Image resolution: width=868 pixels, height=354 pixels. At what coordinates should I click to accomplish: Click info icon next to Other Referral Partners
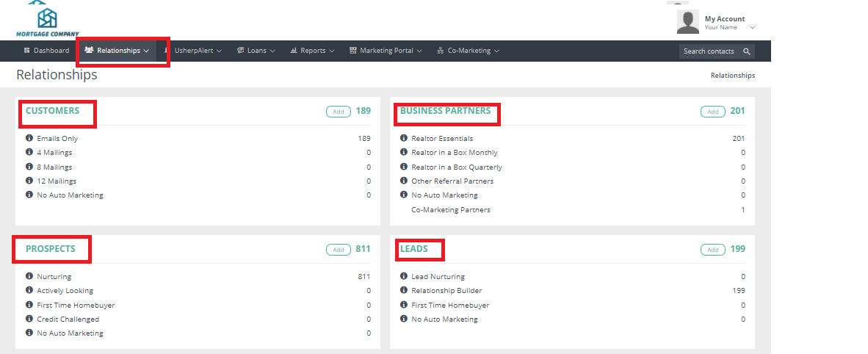[404, 181]
